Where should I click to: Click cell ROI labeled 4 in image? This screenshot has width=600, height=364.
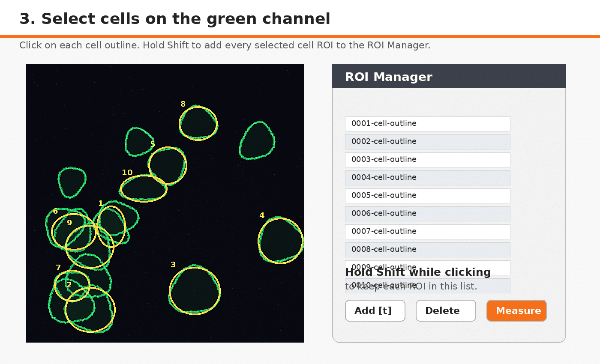(x=281, y=240)
